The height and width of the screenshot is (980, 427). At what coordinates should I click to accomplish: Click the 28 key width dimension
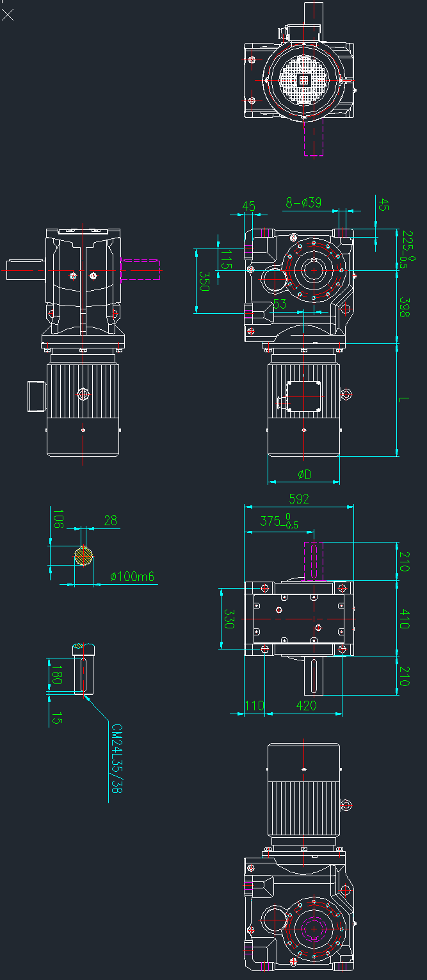pyautogui.click(x=111, y=521)
